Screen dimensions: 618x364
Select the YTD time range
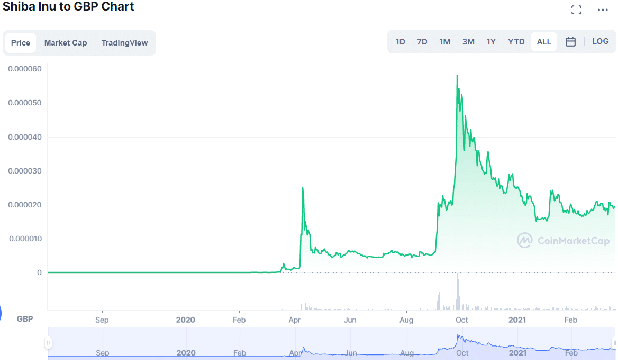[x=516, y=41]
